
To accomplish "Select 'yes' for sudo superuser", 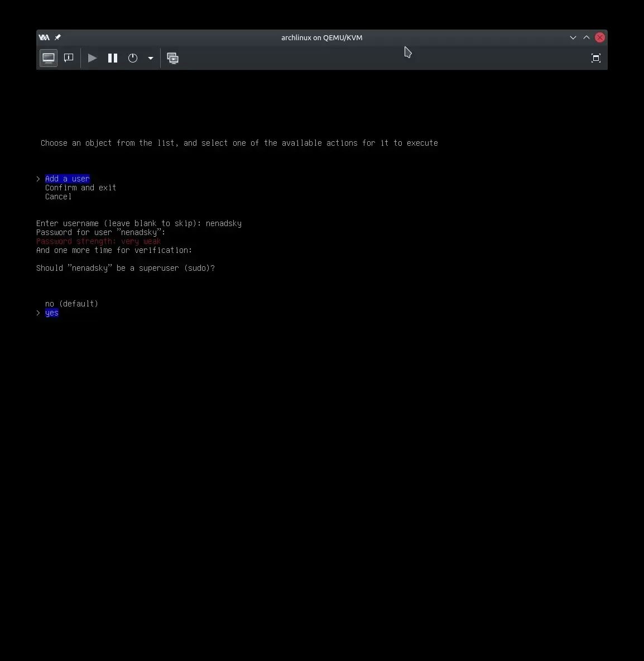I will pos(52,313).
